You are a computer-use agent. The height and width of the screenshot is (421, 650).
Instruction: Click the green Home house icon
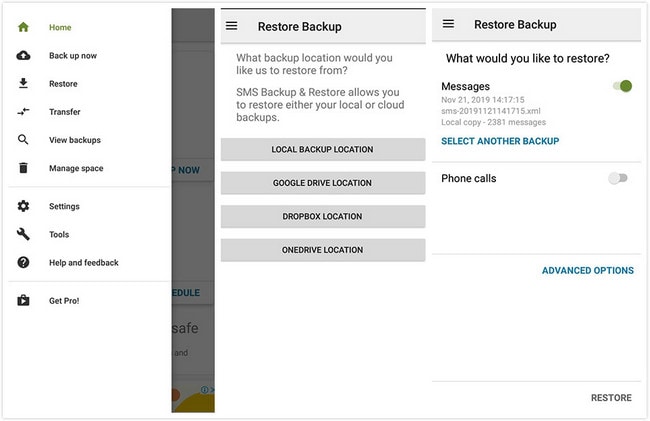pyautogui.click(x=23, y=27)
